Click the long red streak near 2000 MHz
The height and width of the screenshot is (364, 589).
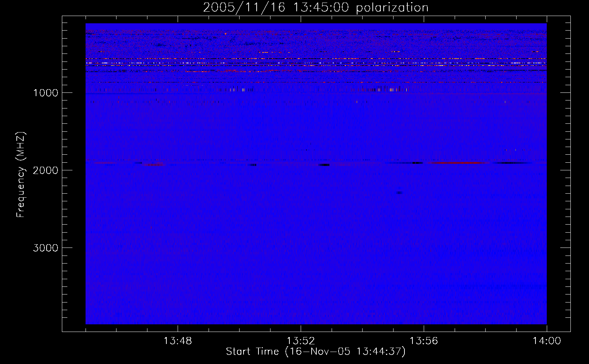point(457,163)
